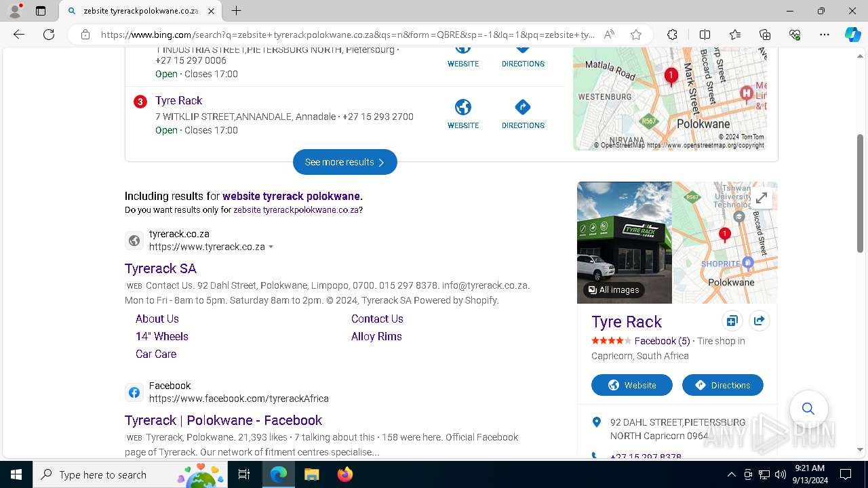Viewport: 868px width, 488px height.
Task: Add this page to favorites
Action: (636, 35)
